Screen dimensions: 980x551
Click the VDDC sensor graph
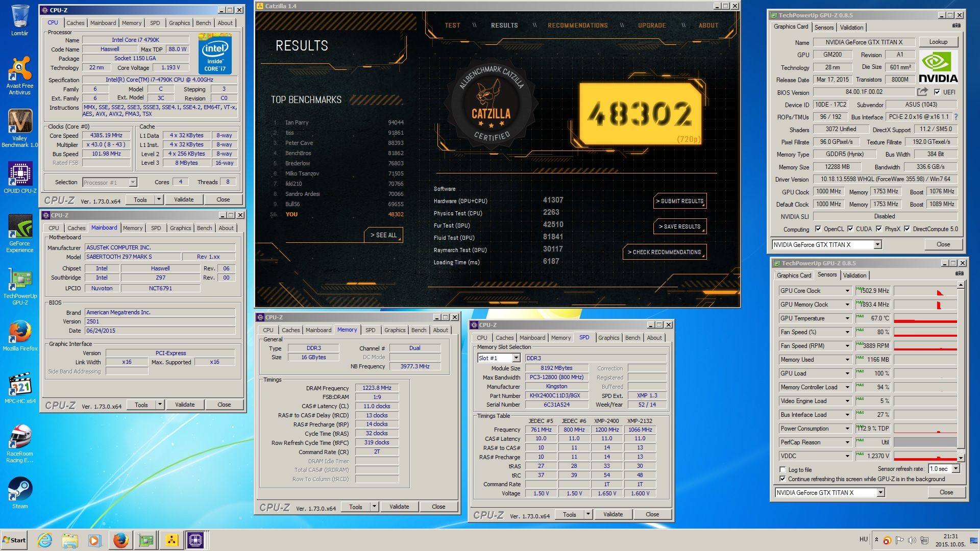[925, 456]
